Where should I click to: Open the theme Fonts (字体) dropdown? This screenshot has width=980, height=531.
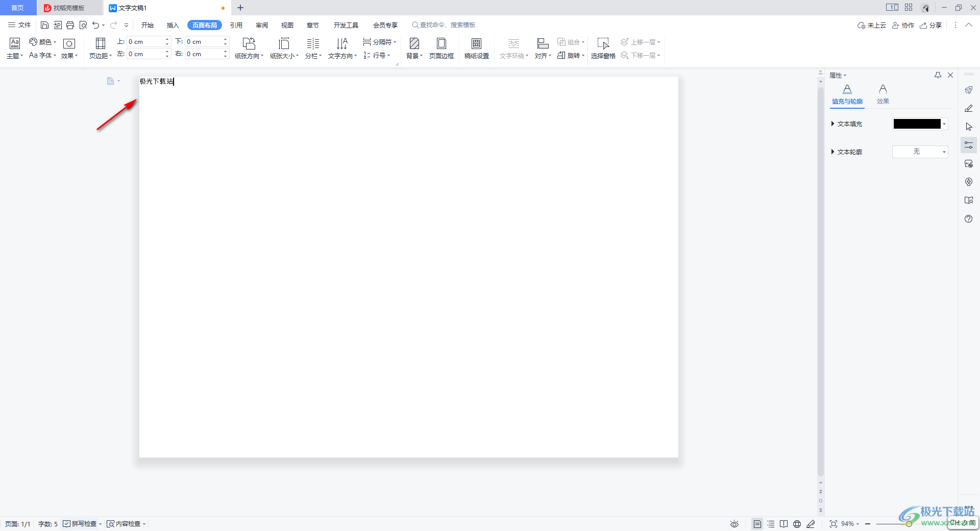pyautogui.click(x=43, y=55)
